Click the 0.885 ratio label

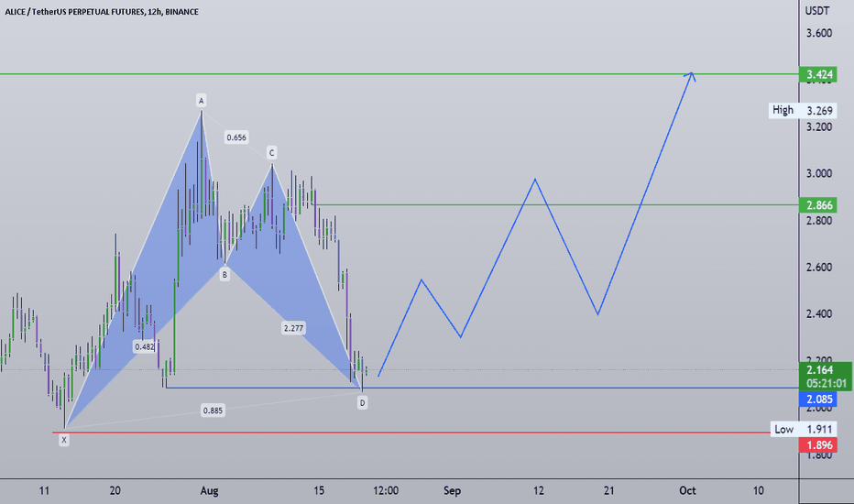pyautogui.click(x=213, y=411)
